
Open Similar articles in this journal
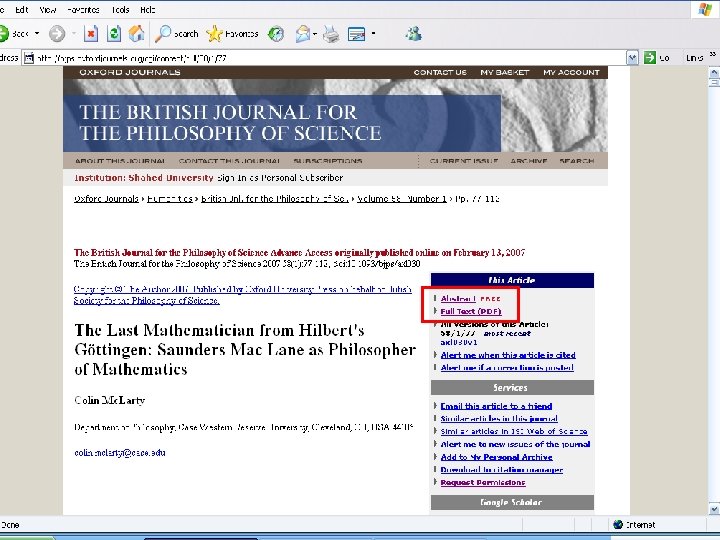[499, 418]
